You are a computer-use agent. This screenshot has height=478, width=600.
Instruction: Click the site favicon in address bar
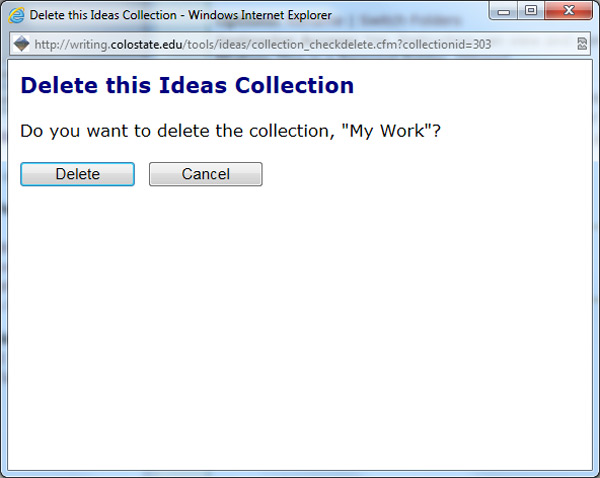(x=21, y=44)
